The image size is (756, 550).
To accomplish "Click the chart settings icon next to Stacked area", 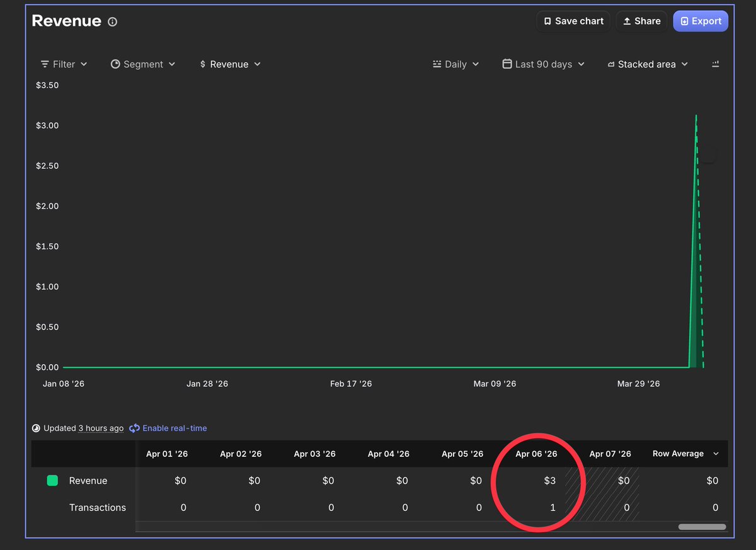I will click(x=715, y=64).
